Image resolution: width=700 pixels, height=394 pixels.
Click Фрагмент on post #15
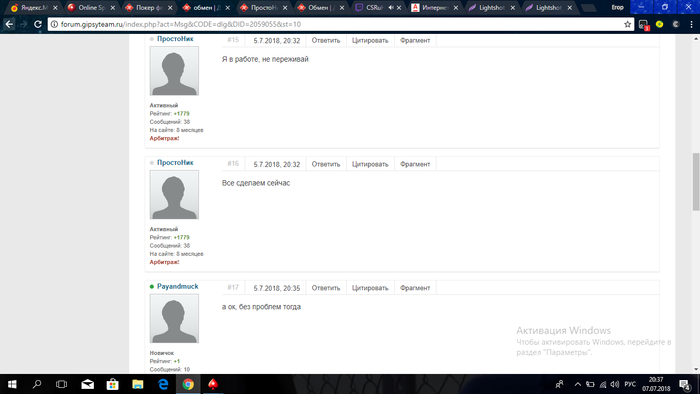(x=415, y=40)
